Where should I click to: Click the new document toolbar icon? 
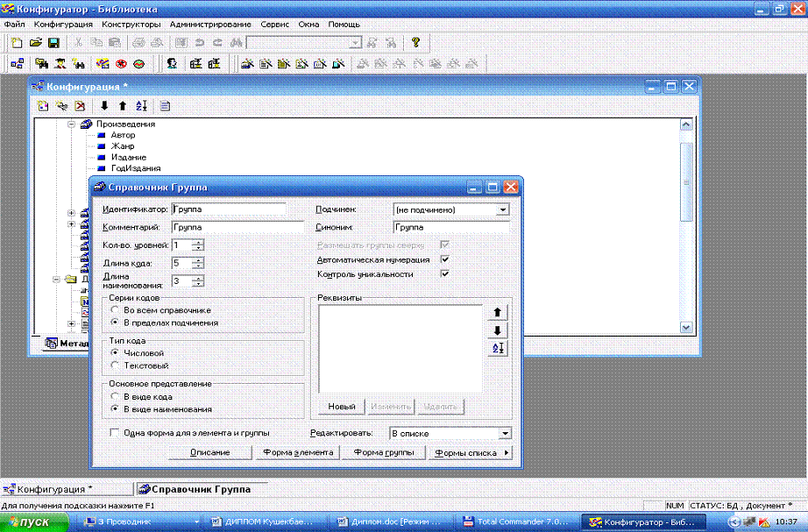18,42
